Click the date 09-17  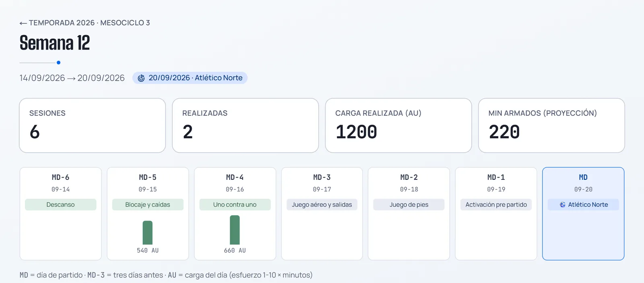click(322, 189)
